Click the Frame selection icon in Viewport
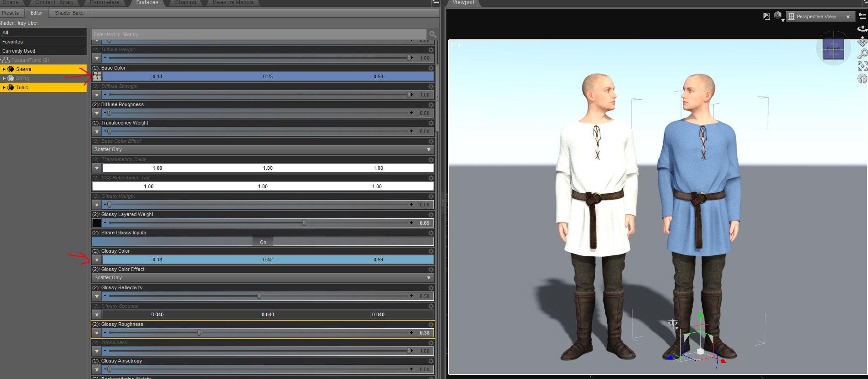This screenshot has width=868, height=379. coord(862,66)
